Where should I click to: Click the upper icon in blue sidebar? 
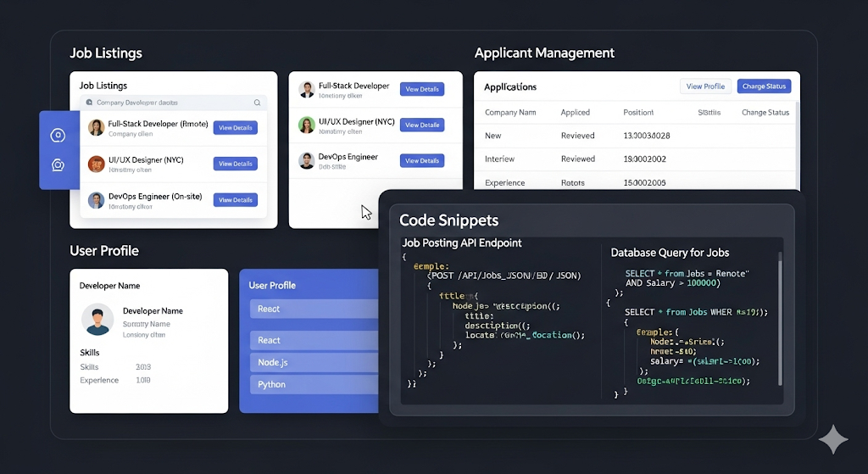pos(58,135)
